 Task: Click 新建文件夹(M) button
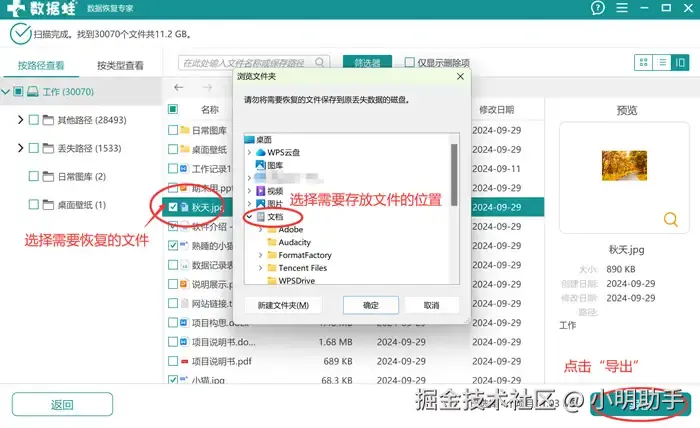point(283,305)
